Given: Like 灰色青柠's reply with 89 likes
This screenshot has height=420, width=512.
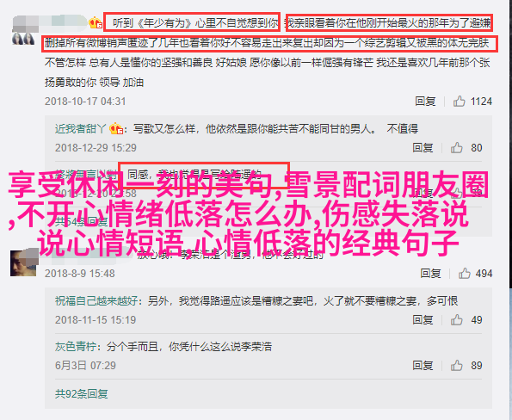Looking at the screenshot, I should [456, 366].
